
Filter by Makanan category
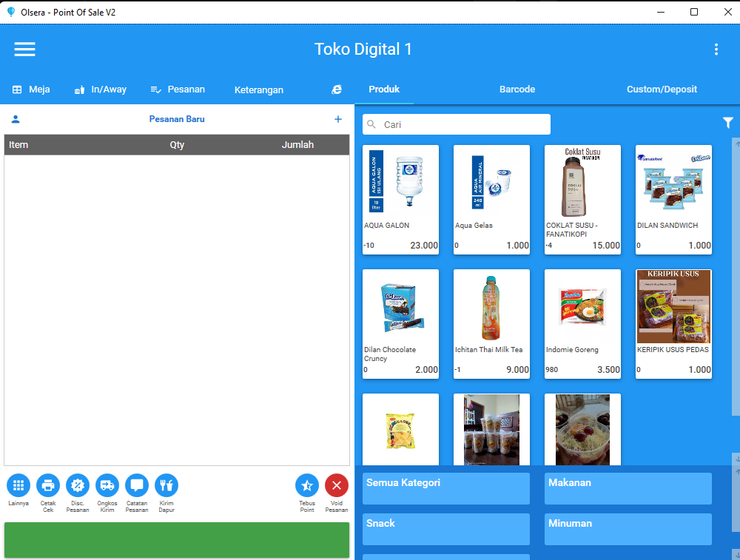[x=628, y=488]
